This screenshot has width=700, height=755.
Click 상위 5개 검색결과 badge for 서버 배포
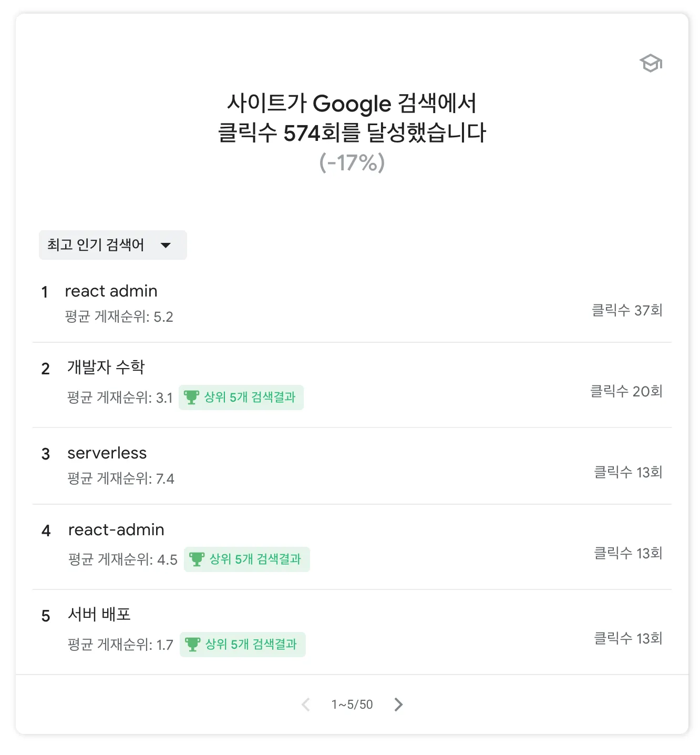pos(243,645)
